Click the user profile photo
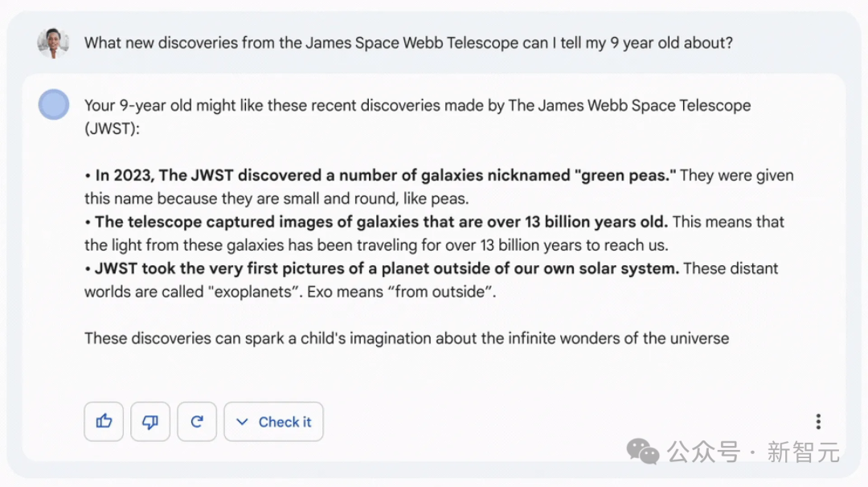The image size is (868, 487). [x=53, y=43]
